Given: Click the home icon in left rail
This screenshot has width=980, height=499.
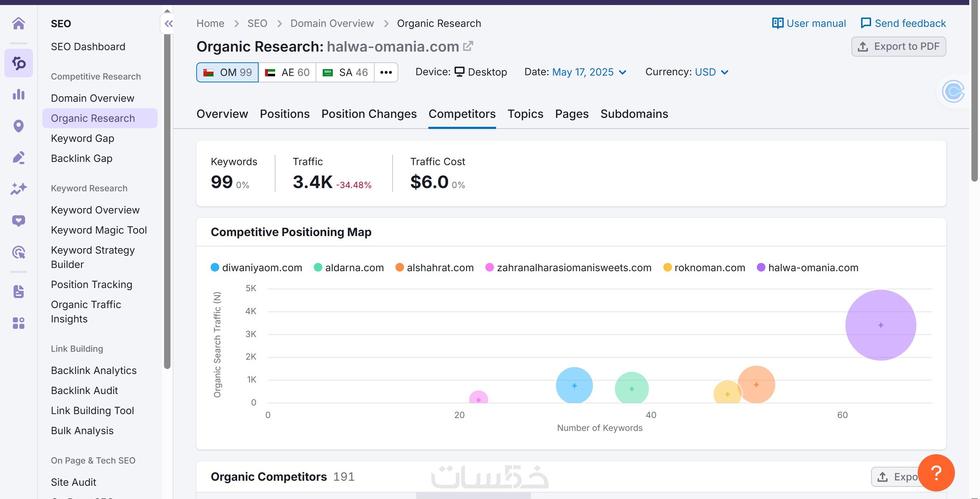Looking at the screenshot, I should click(18, 24).
